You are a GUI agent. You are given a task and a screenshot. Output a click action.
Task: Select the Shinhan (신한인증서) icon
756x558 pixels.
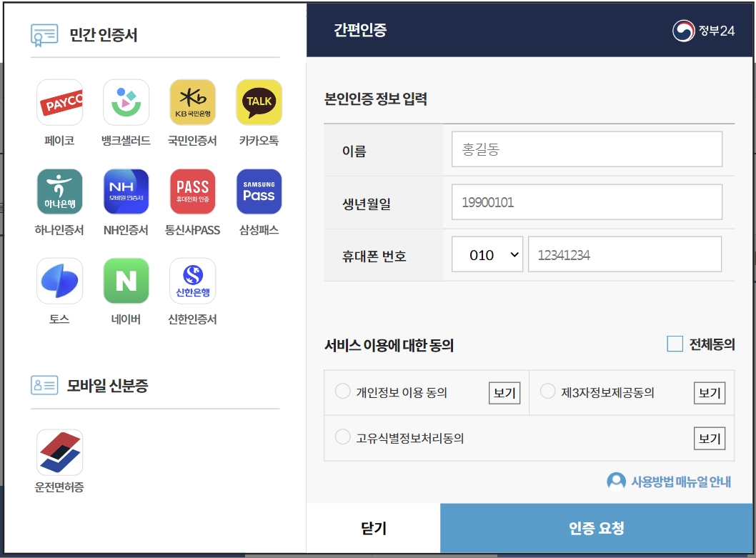[192, 281]
